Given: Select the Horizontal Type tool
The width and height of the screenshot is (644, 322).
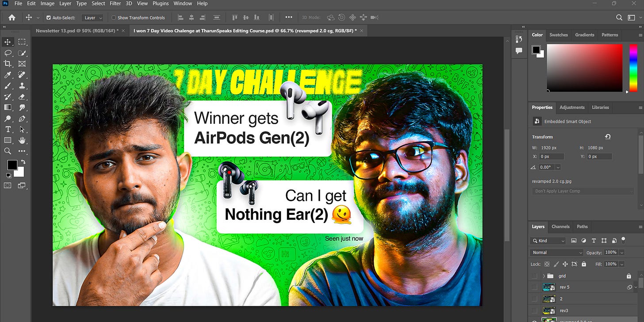Looking at the screenshot, I should tap(8, 129).
